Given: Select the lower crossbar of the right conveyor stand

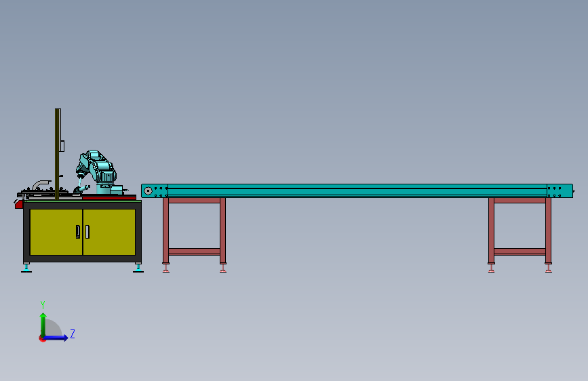Looking at the screenshot, I should [520, 252].
